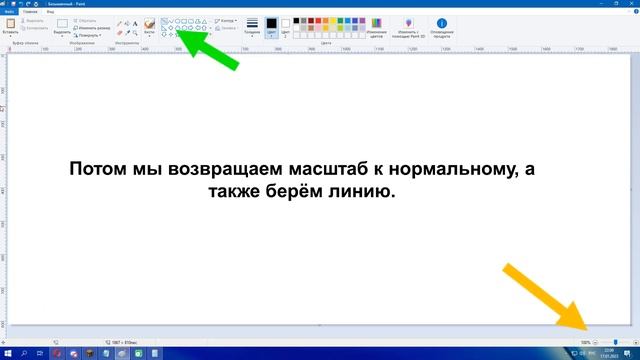Pick the green swatch in the palette
The image size is (640, 360).
click(x=340, y=20)
